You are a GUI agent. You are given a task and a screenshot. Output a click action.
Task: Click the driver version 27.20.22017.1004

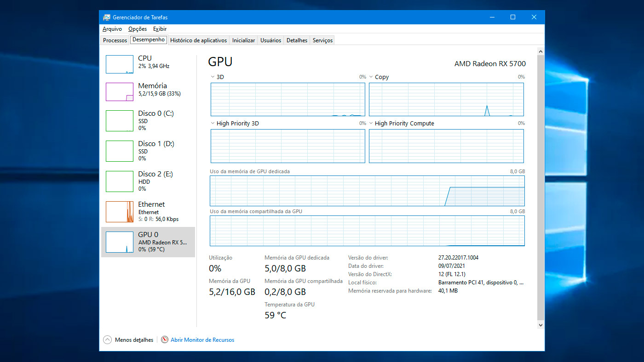point(458,258)
